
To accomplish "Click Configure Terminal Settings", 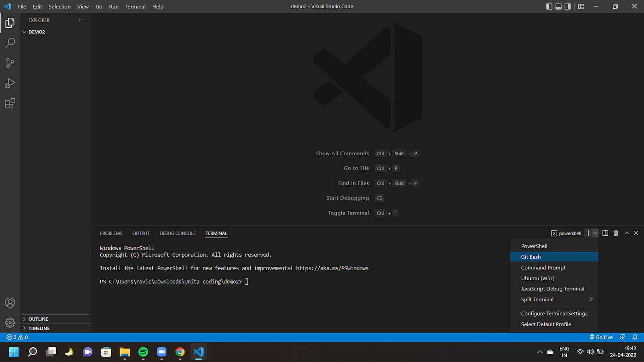I will coord(554,313).
